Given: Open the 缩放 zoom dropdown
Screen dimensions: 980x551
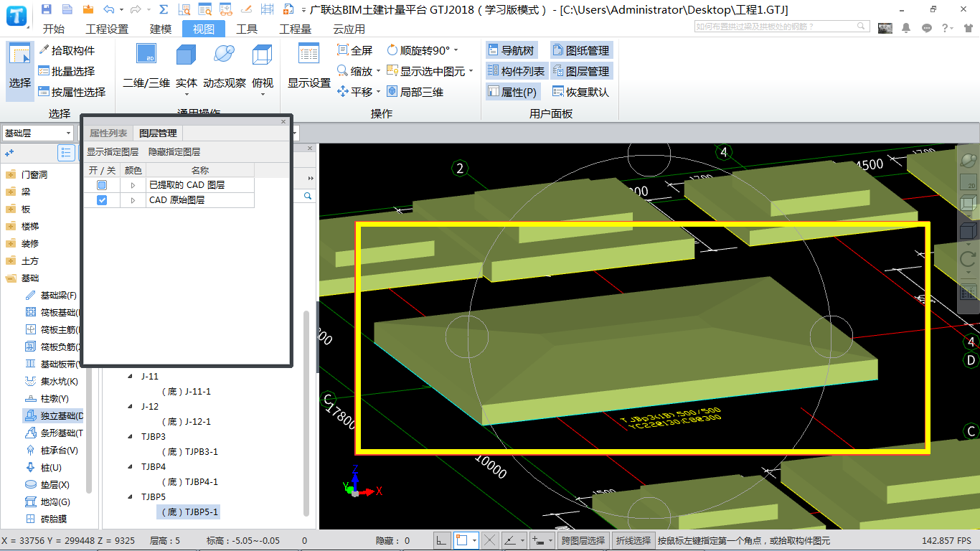Looking at the screenshot, I should click(x=378, y=71).
